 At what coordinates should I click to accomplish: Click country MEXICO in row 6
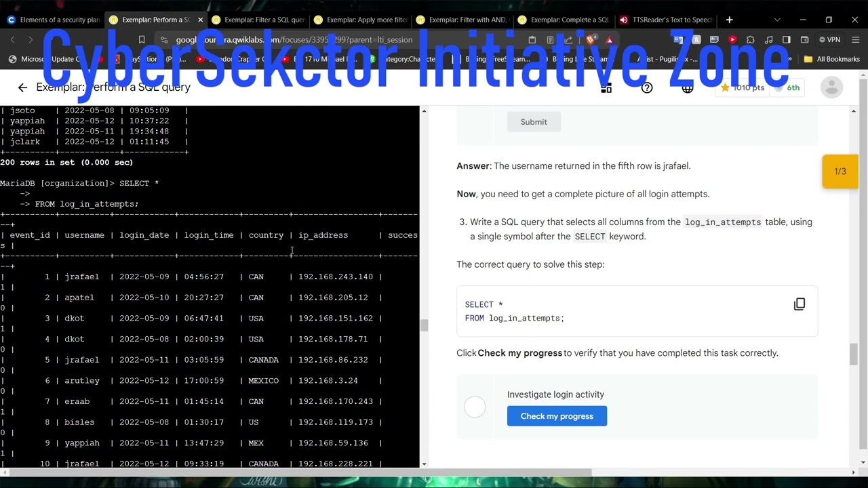click(263, 381)
